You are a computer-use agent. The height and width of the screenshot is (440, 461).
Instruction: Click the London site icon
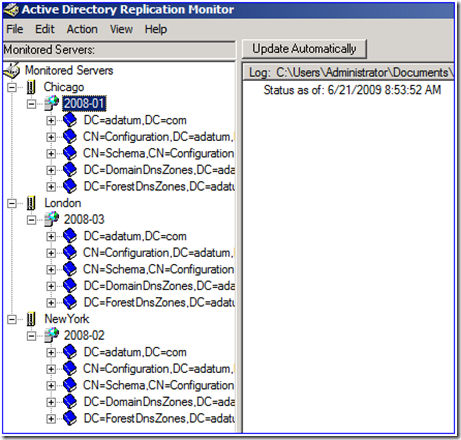[31, 203]
